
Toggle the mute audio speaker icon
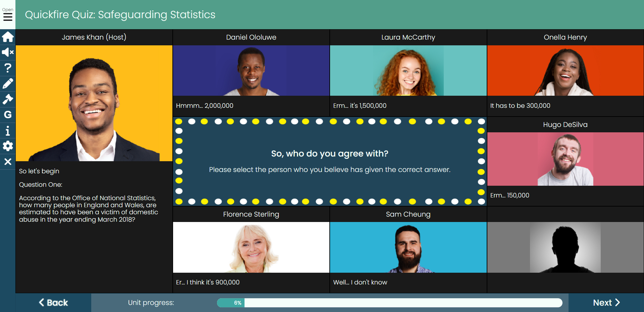pyautogui.click(x=8, y=52)
